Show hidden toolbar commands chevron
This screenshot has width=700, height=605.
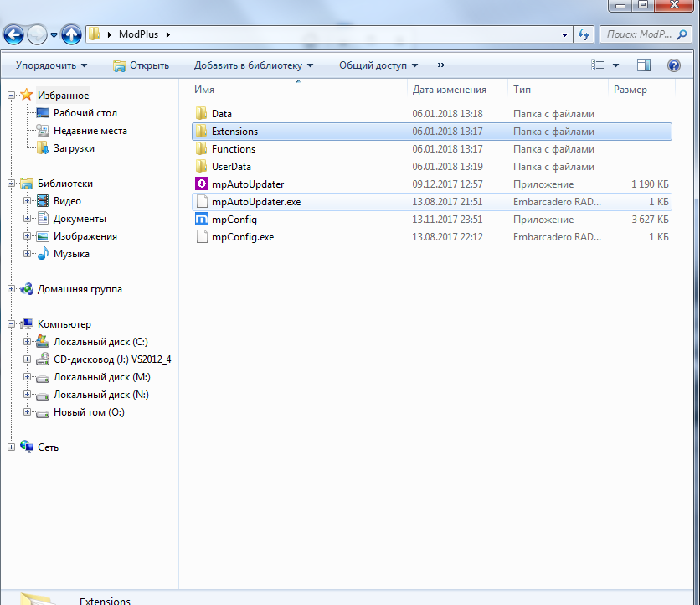(441, 65)
